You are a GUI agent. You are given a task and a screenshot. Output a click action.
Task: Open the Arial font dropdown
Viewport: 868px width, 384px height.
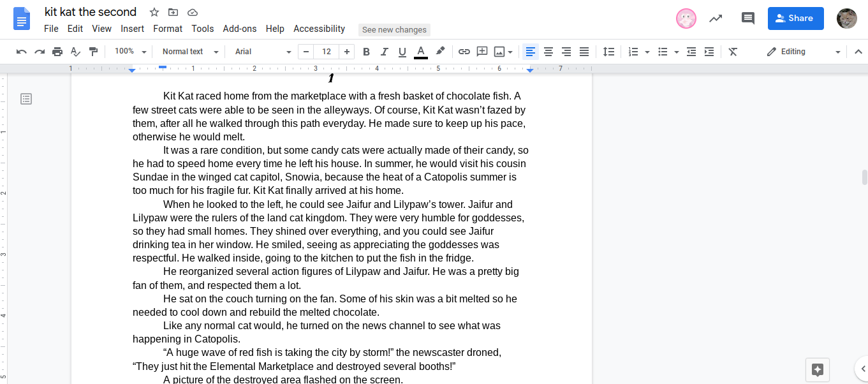pos(263,52)
